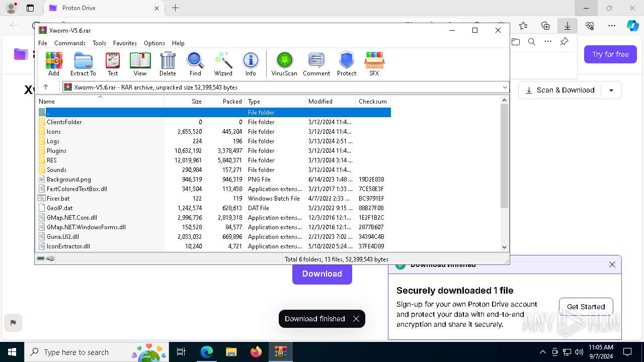Open browser Settings and more ellipsis

[x=612, y=26]
